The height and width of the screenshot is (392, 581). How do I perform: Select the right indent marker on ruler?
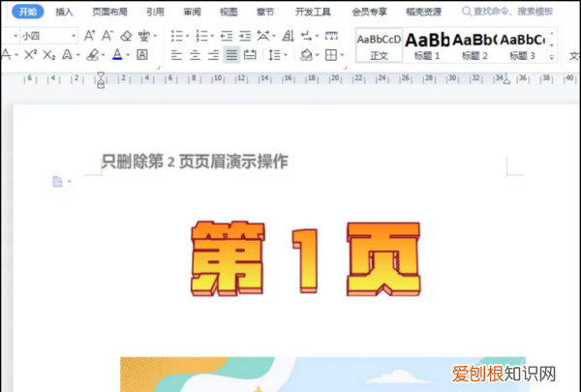click(x=506, y=80)
